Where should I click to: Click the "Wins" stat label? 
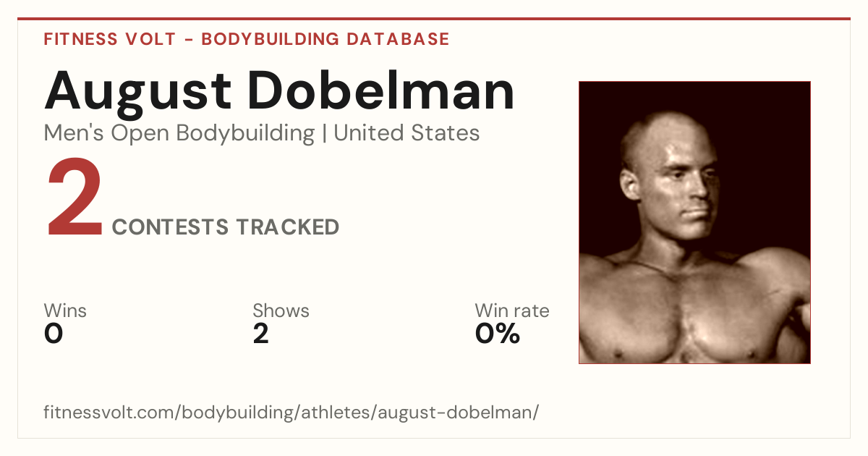click(x=65, y=311)
